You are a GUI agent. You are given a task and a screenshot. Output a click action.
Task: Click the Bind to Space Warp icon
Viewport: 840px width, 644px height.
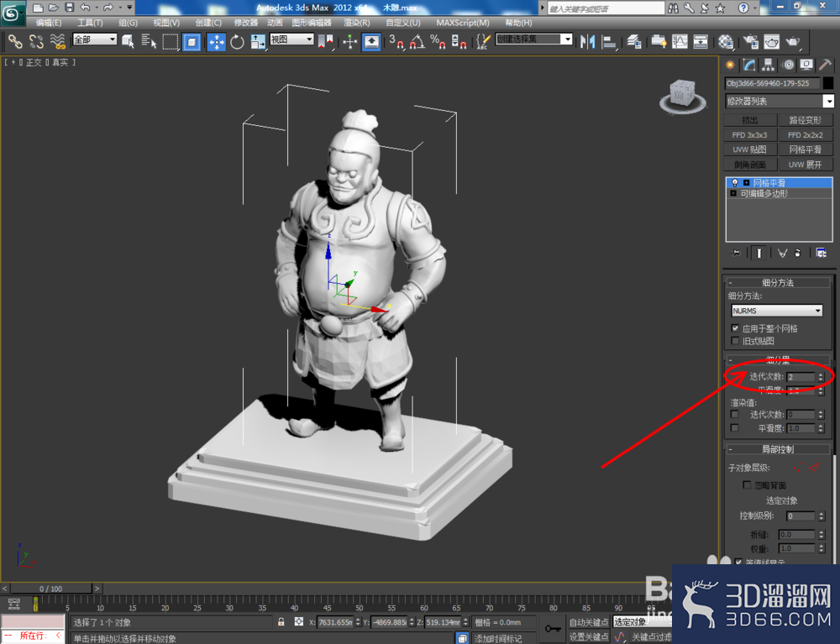57,41
